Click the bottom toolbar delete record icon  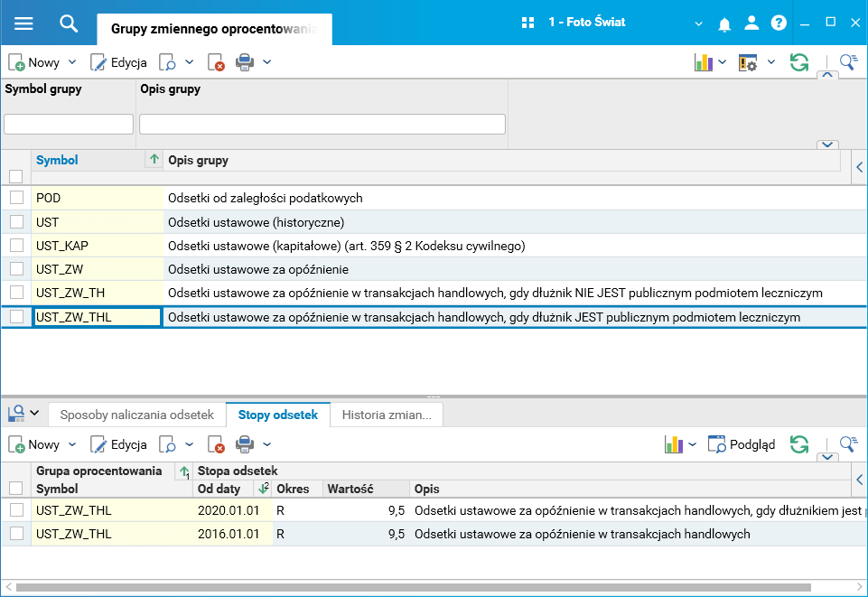pos(216,445)
